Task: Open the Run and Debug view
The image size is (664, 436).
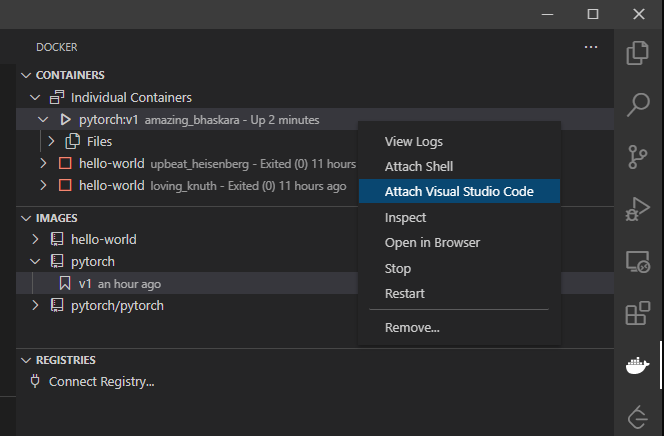Action: (637, 209)
